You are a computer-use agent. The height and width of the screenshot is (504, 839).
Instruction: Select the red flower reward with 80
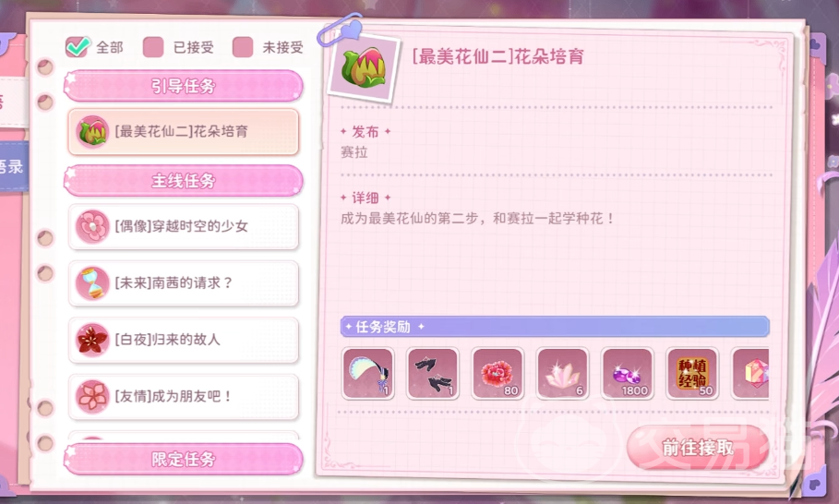pos(497,373)
